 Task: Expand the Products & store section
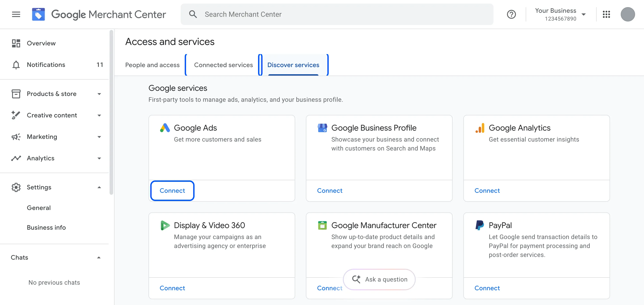coord(99,94)
